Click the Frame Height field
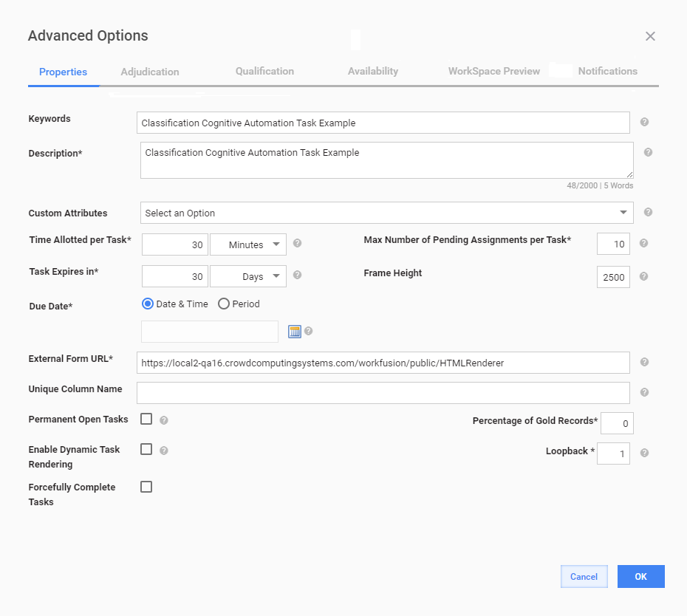687x616 pixels. pos(613,277)
